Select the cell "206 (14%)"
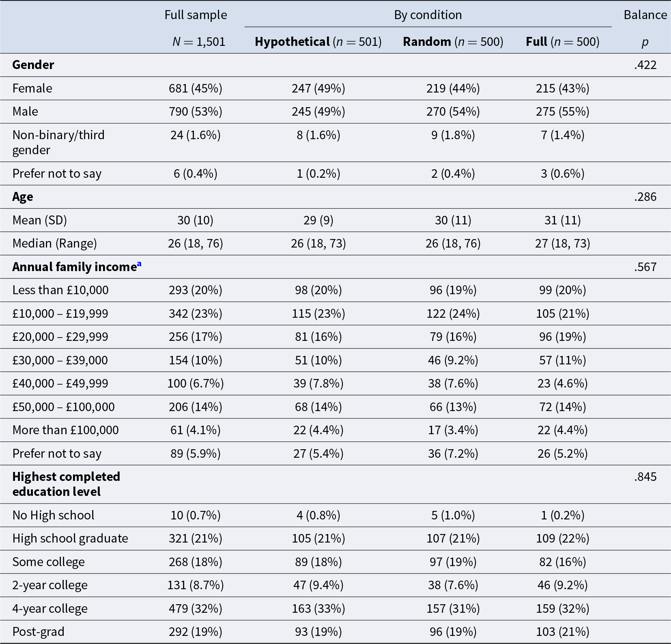The height and width of the screenshot is (644, 671). tap(196, 407)
